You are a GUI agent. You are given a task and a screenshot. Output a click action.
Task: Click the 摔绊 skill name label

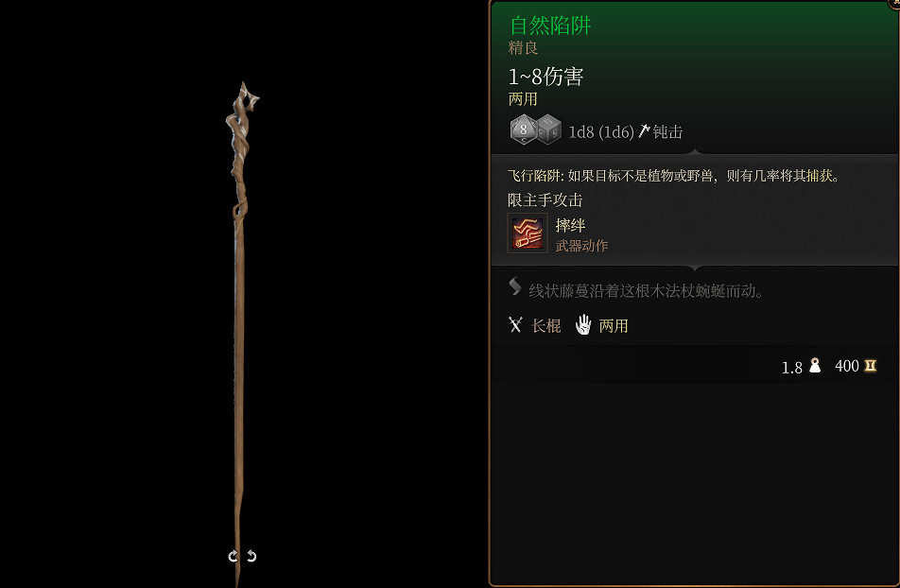click(x=571, y=225)
